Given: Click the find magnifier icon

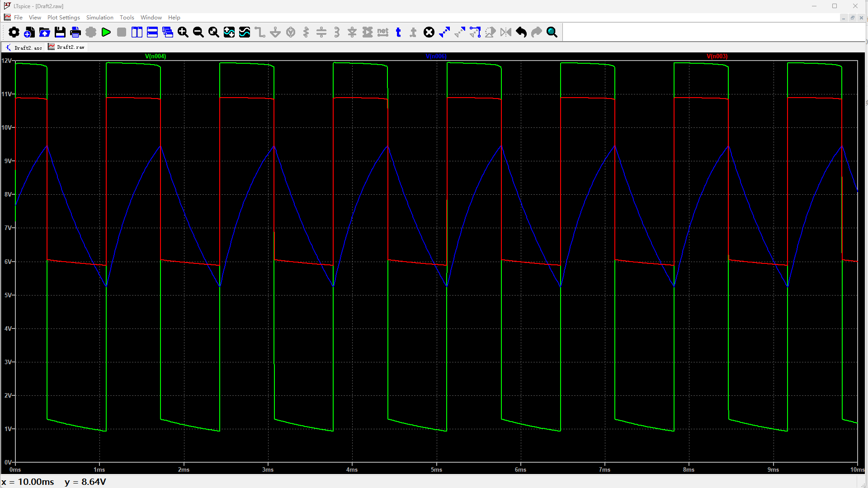Looking at the screenshot, I should tap(552, 32).
